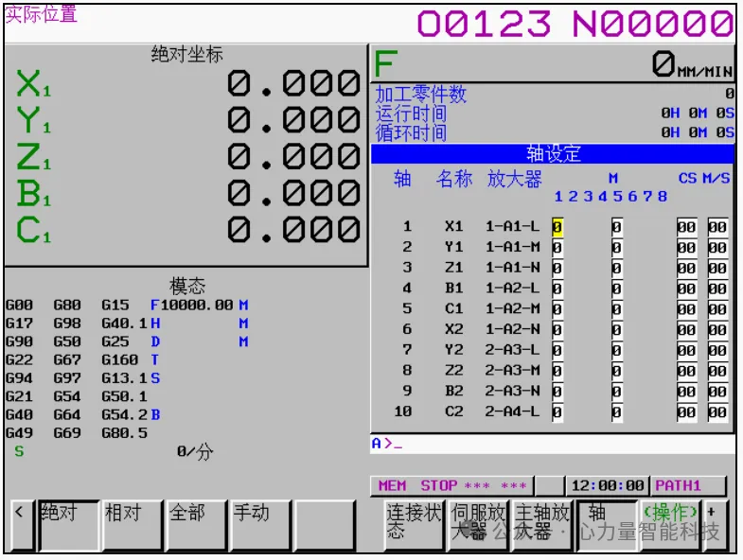Click the 加工零件数 label
This screenshot has width=743, height=560.
421,95
